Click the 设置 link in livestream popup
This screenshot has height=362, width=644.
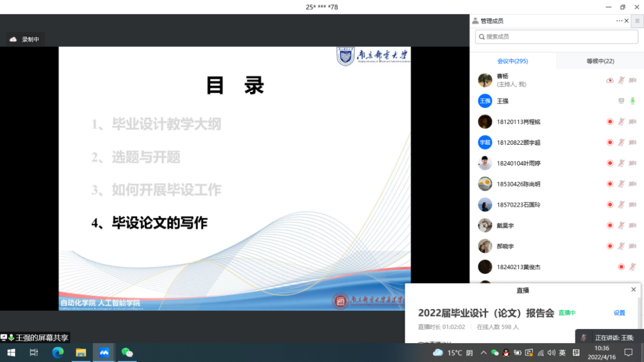[619, 313]
